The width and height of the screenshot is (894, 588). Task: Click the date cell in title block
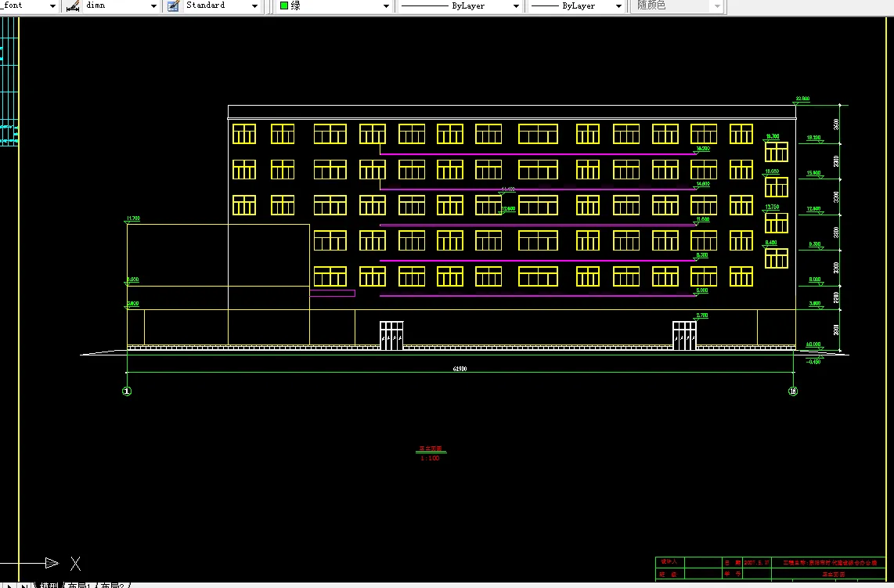[x=756, y=562]
